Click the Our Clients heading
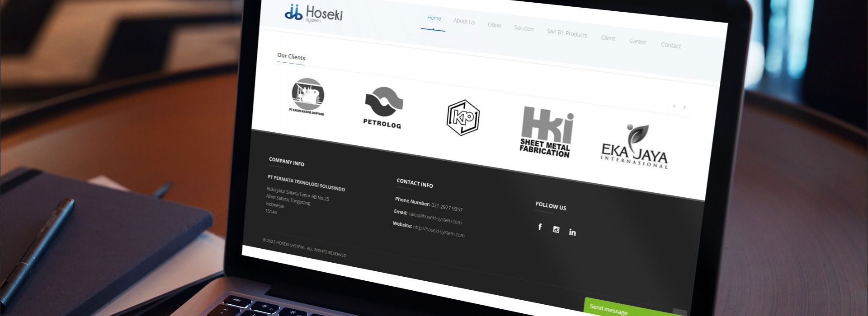The height and width of the screenshot is (316, 868). (291, 57)
